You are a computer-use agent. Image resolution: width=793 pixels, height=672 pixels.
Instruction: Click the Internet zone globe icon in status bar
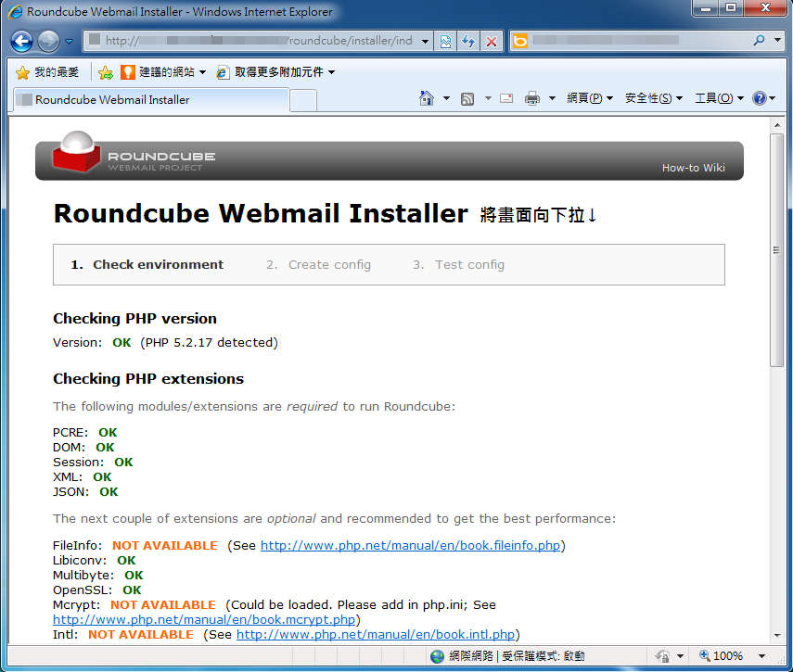(x=437, y=656)
